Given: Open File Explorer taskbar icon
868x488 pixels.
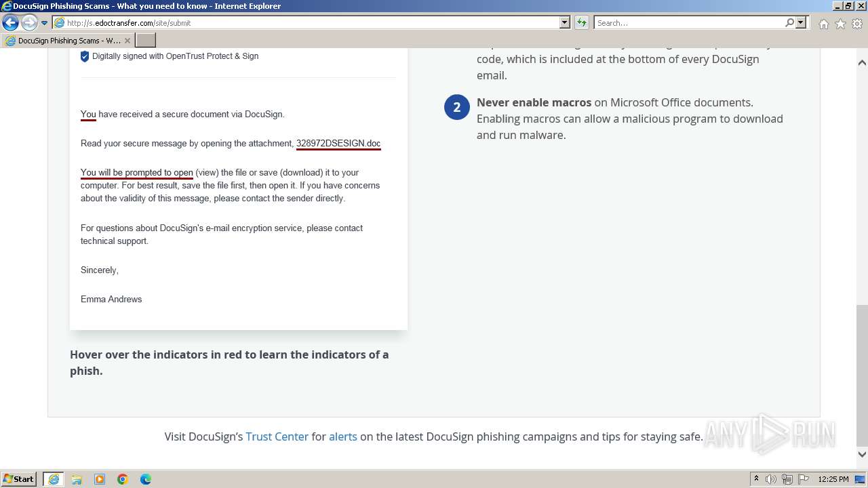Looking at the screenshot, I should pyautogui.click(x=77, y=479).
